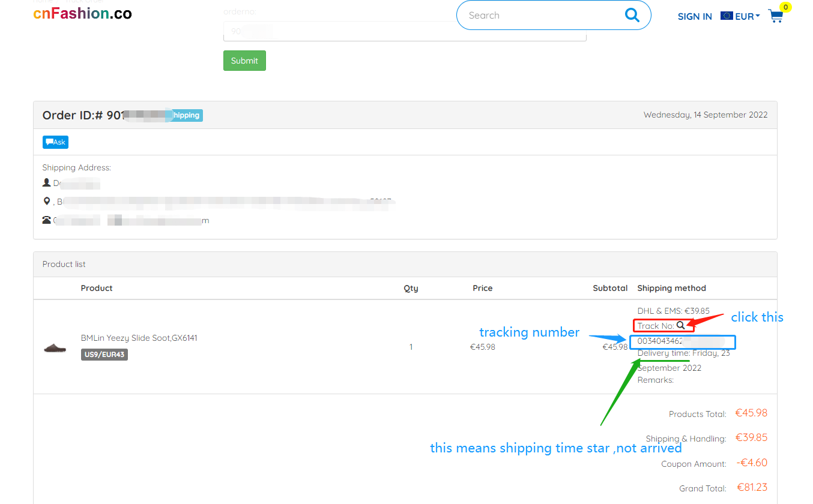The height and width of the screenshot is (504, 813).
Task: Click the telephone contact icon
Action: pos(47,220)
